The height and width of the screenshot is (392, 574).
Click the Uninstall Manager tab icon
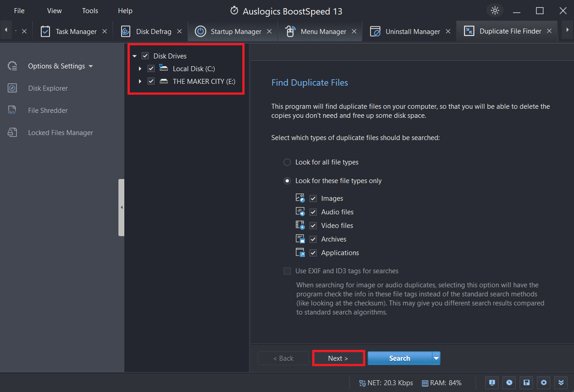pyautogui.click(x=375, y=31)
